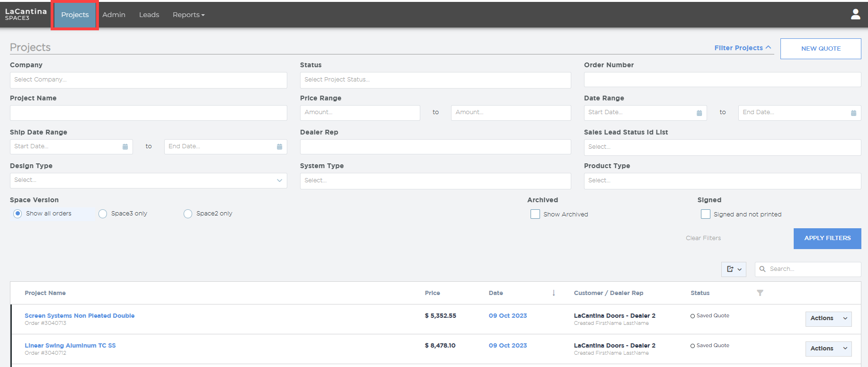Image resolution: width=868 pixels, height=367 pixels.
Task: Expand the Design Type dropdown
Action: (148, 180)
